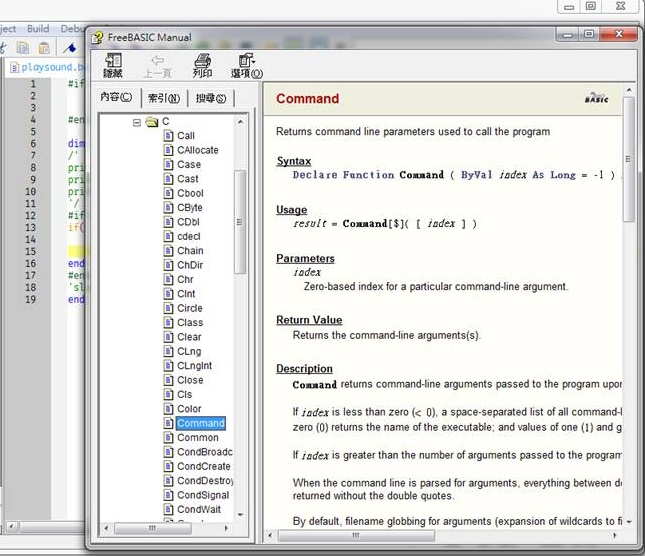Open the CDbl topic
The width and height of the screenshot is (645, 556).
(x=188, y=222)
